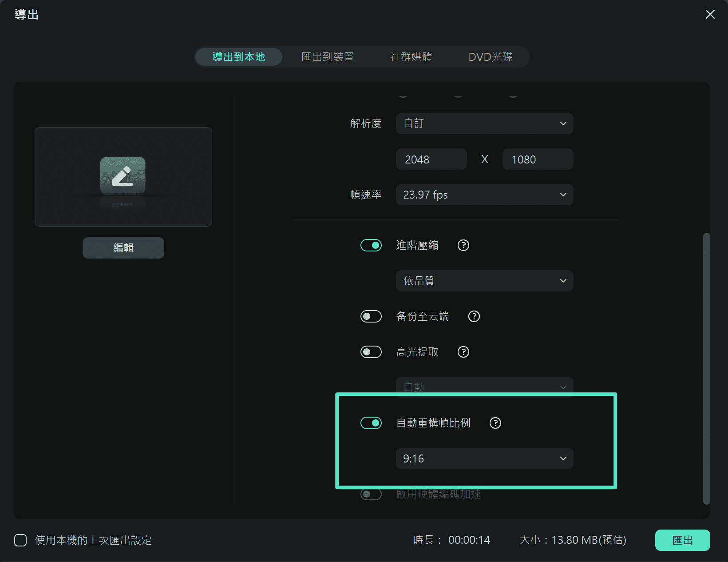Viewport: 728px width, 562px height.
Task: Click the 匯出 export button
Action: pos(683,540)
